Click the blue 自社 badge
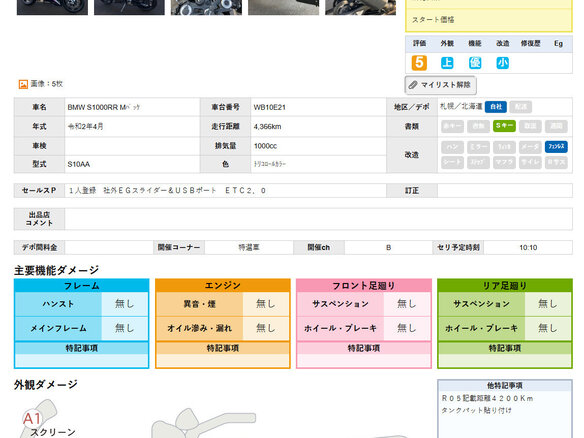The image size is (584, 438). point(496,107)
